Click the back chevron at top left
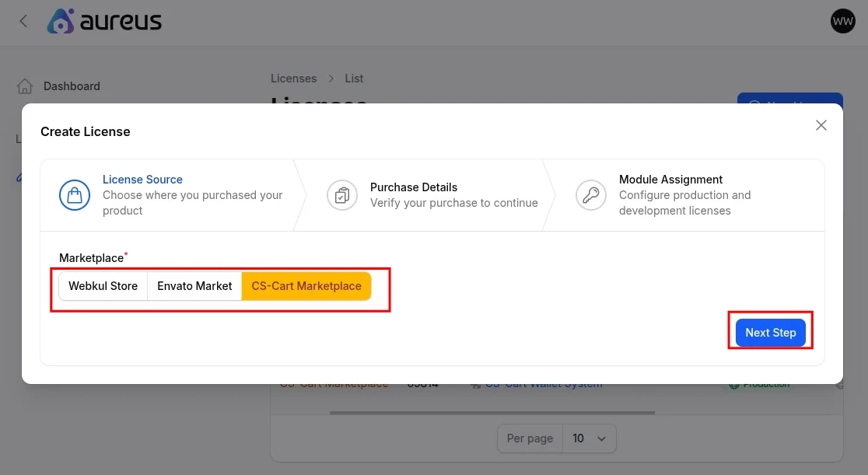 tap(23, 21)
